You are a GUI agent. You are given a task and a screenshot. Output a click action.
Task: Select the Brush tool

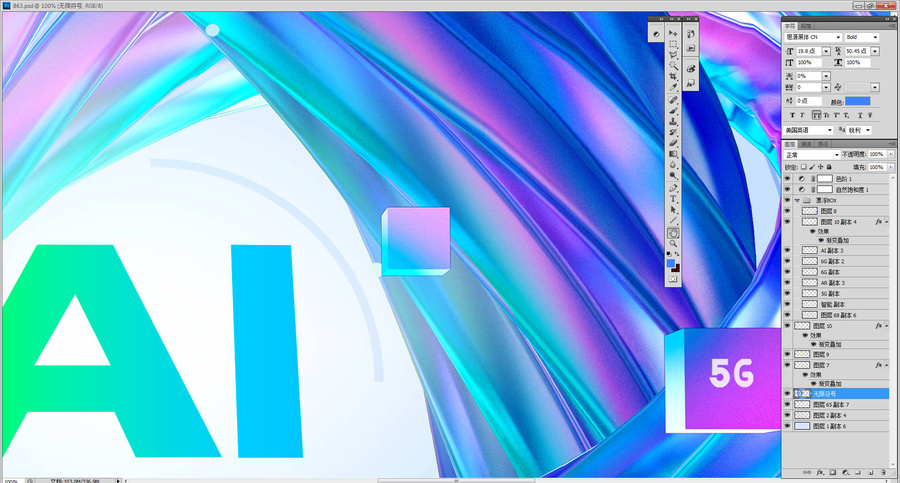[x=673, y=111]
